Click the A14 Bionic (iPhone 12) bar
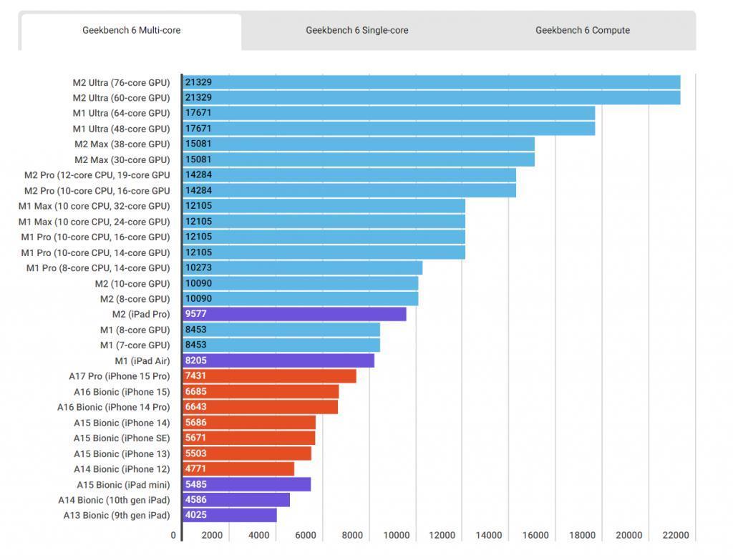 coord(238,469)
